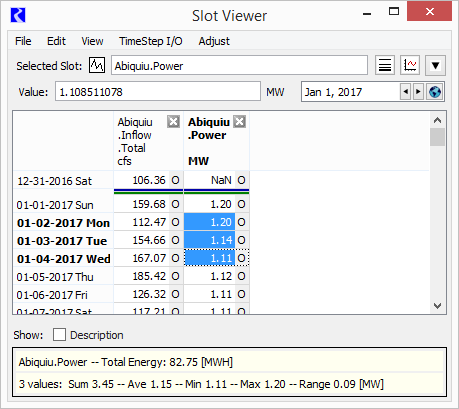
Task: Click the O flag for 01-02-2017 Power
Action: pyautogui.click(x=242, y=222)
